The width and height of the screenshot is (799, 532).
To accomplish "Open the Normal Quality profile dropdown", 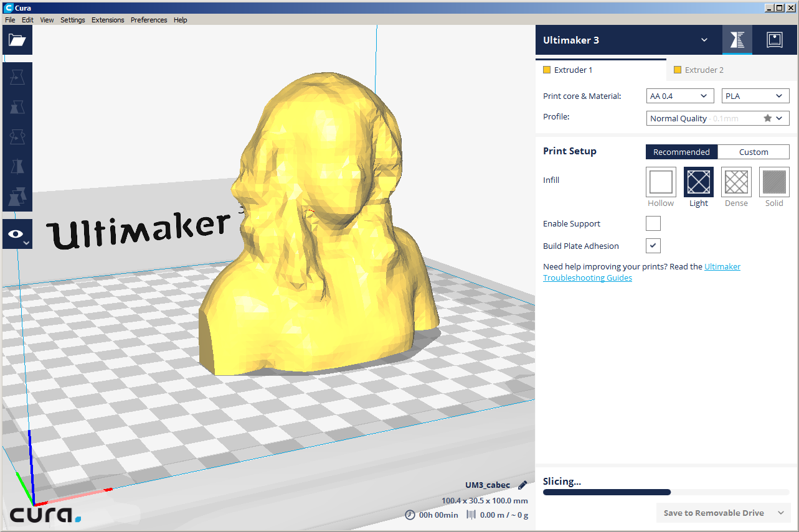I will click(x=717, y=118).
